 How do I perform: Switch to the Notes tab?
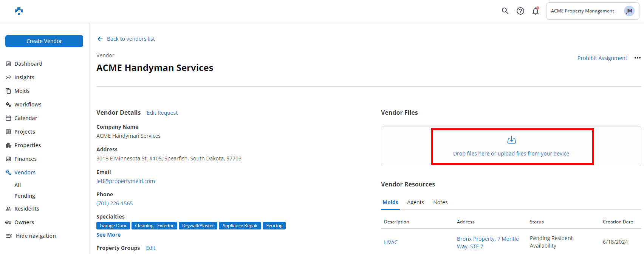pyautogui.click(x=440, y=202)
